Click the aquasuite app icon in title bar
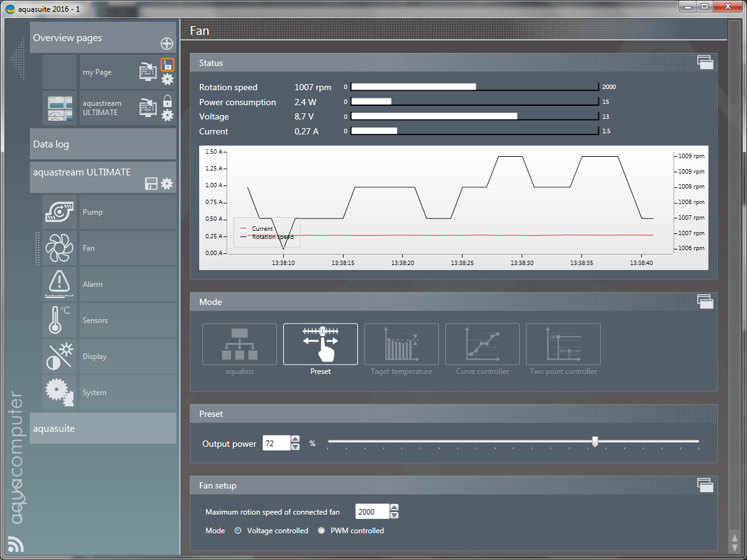Image resolution: width=747 pixels, height=560 pixels. point(10,7)
